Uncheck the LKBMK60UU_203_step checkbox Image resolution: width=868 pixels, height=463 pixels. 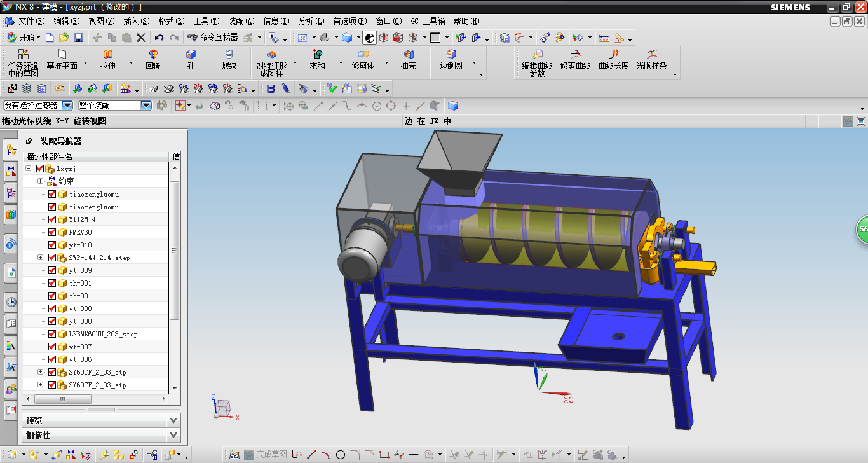coord(52,334)
